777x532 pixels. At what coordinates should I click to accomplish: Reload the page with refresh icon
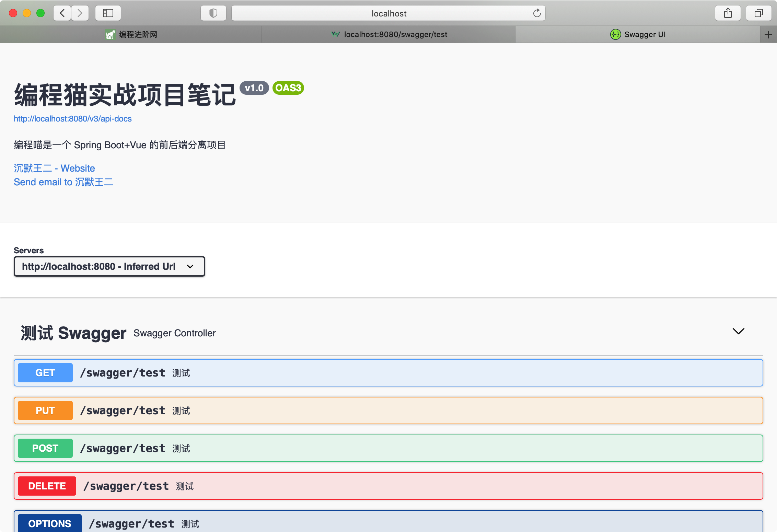[537, 13]
